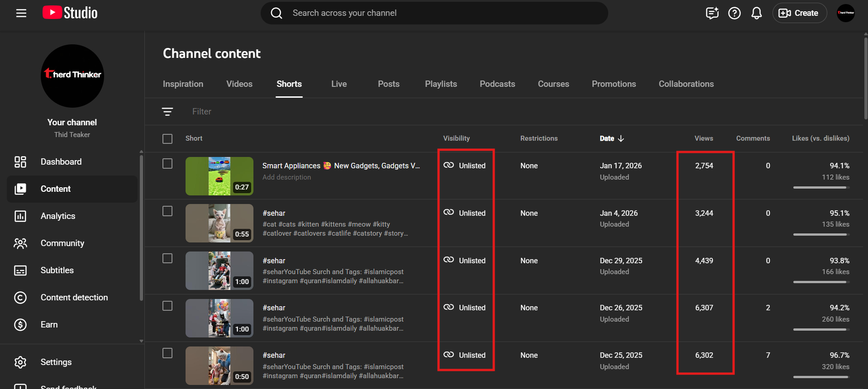Open the notifications bell
This screenshot has height=389, width=868.
pyautogui.click(x=756, y=13)
